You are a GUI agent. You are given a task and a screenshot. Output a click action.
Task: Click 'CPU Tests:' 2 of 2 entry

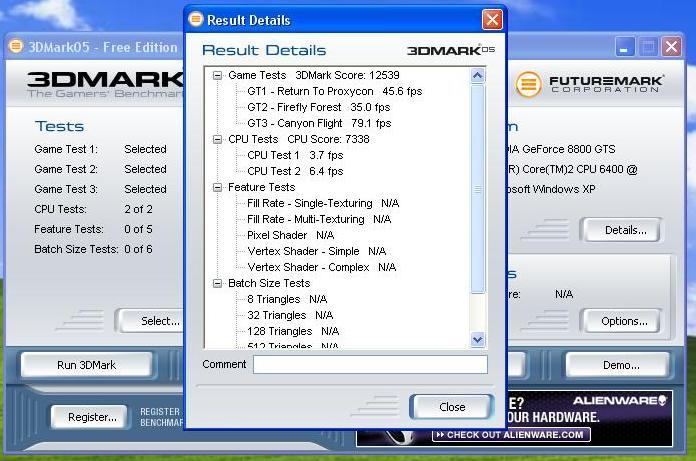(x=93, y=209)
